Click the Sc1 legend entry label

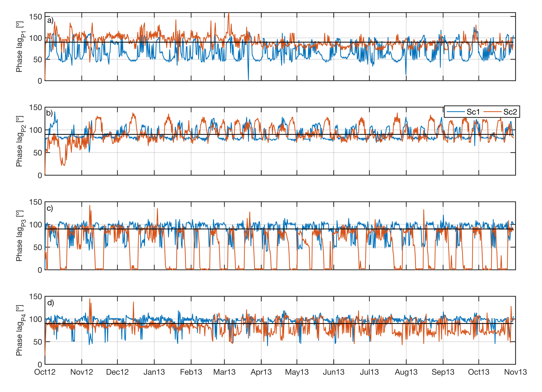(x=473, y=112)
